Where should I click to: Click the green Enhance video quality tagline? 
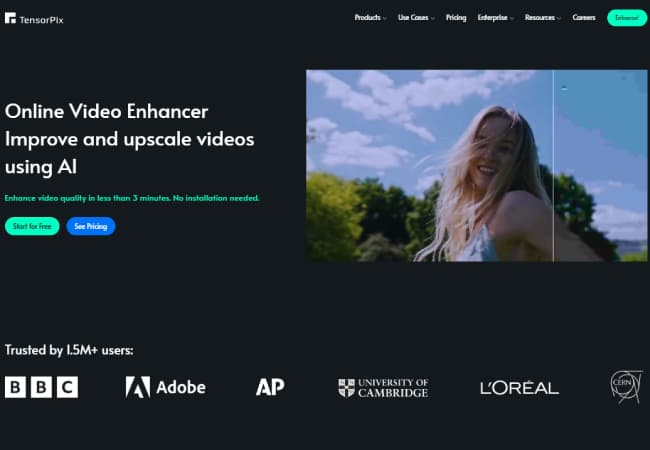[132, 199]
